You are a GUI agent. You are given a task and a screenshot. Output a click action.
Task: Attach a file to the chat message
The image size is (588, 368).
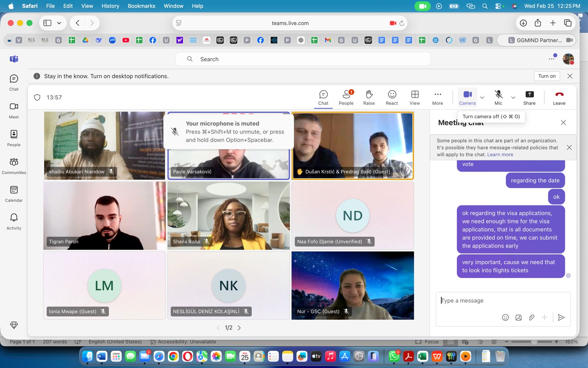tap(531, 318)
